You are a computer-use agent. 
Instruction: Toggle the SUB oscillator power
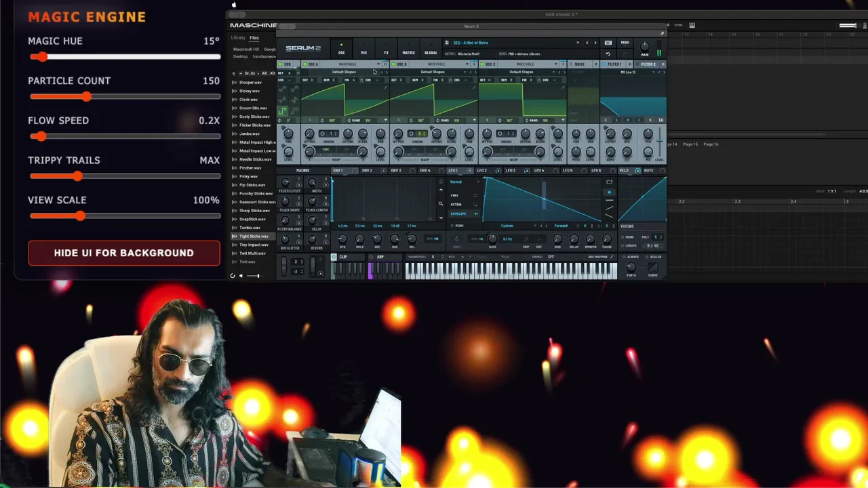(281, 64)
